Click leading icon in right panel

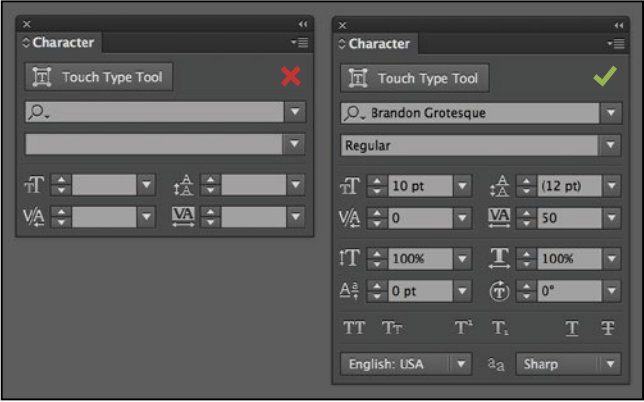(x=499, y=186)
